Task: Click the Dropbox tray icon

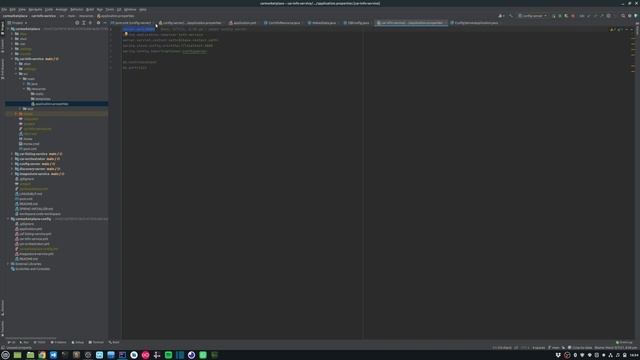Action: click(558, 355)
